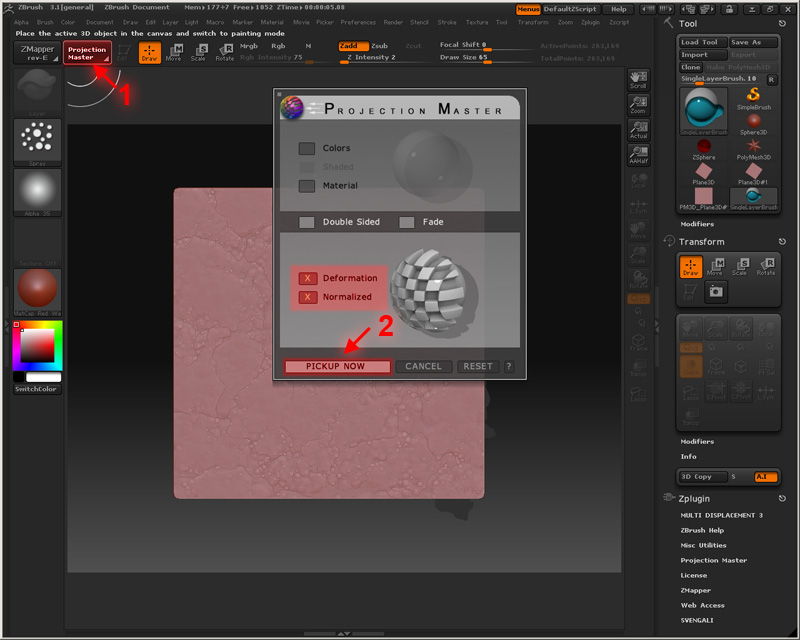Select the Plane3D#1 tool
The image size is (800, 640).
click(x=754, y=174)
